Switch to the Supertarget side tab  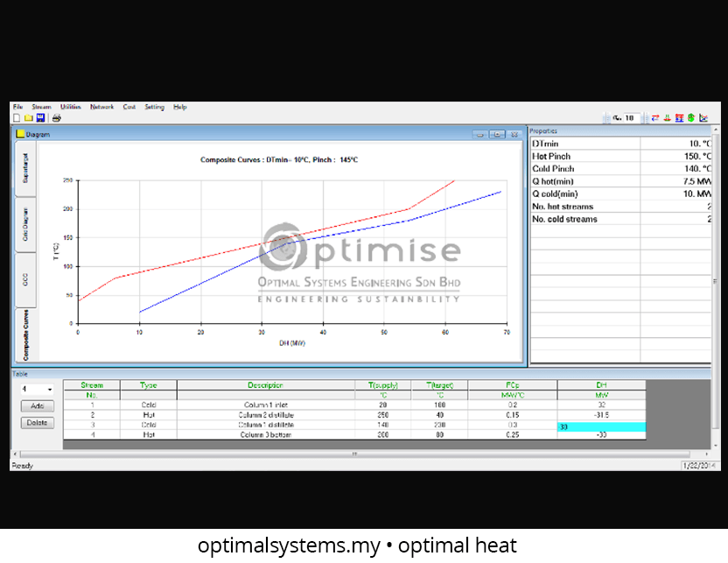click(25, 168)
